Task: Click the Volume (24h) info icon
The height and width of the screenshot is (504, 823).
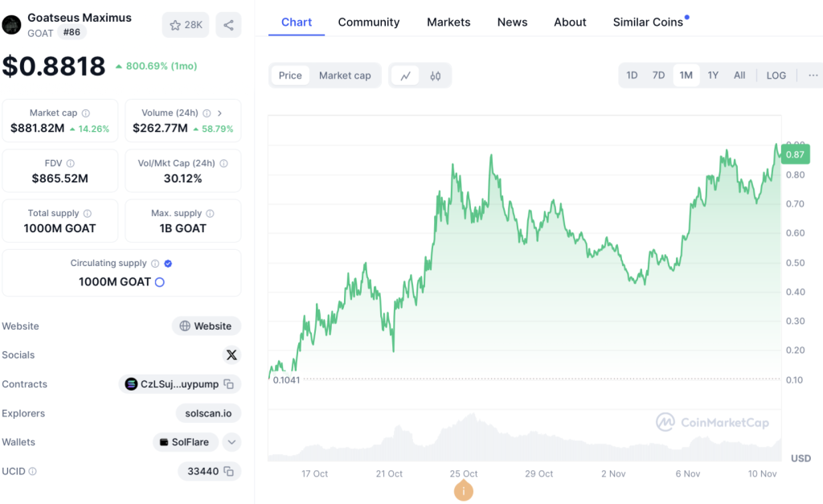Action: (207, 113)
